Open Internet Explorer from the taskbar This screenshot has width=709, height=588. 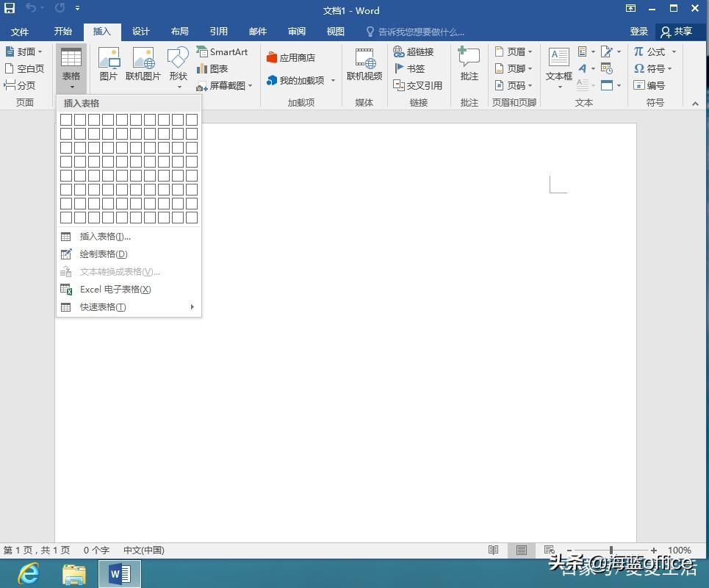[x=29, y=573]
